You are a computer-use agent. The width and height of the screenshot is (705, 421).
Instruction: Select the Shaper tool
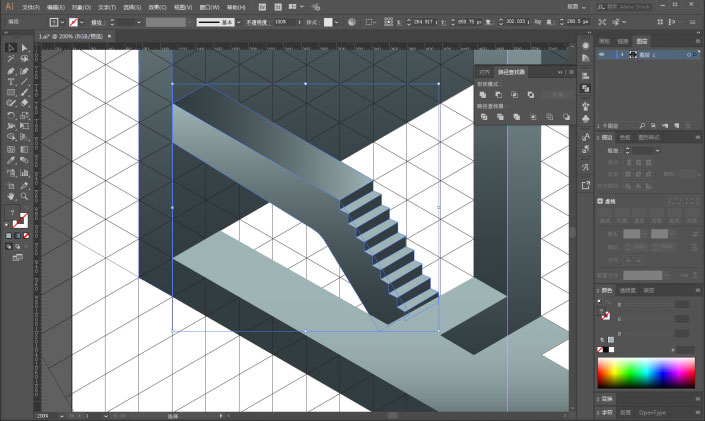[x=11, y=103]
